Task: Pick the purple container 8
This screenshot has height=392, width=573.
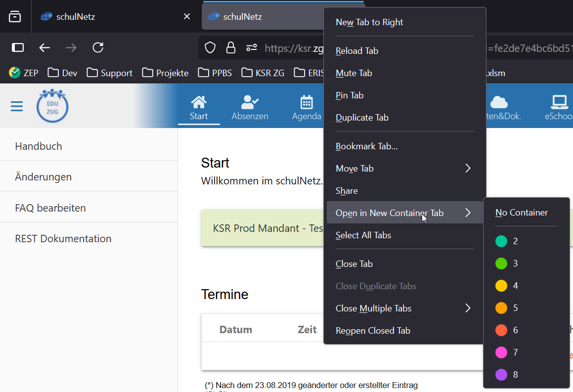Action: [x=527, y=375]
